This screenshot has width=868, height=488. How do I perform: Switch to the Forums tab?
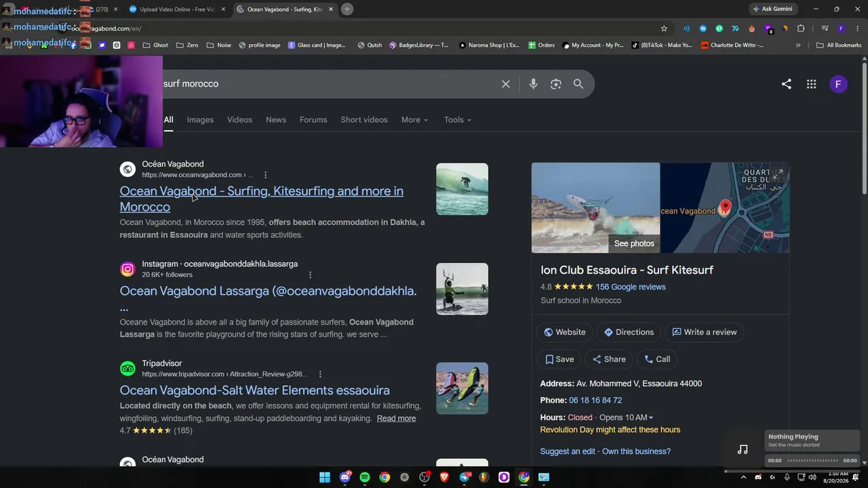(313, 120)
